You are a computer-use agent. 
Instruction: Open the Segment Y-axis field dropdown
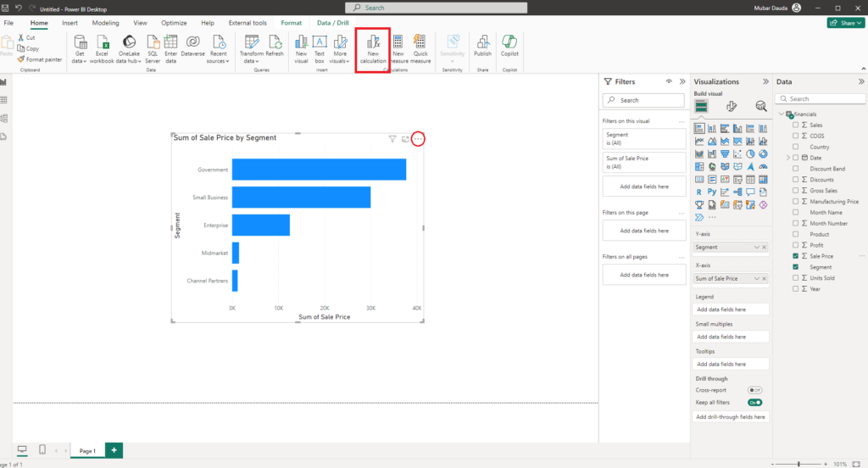point(756,247)
